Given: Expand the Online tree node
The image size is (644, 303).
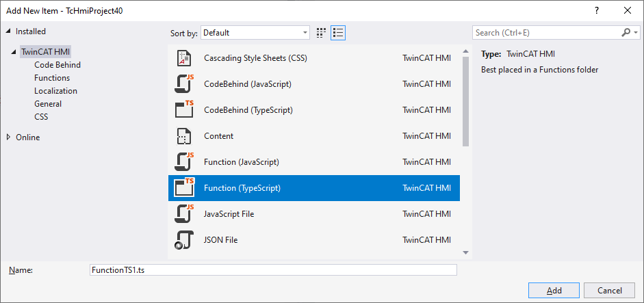Looking at the screenshot, I should 9,137.
